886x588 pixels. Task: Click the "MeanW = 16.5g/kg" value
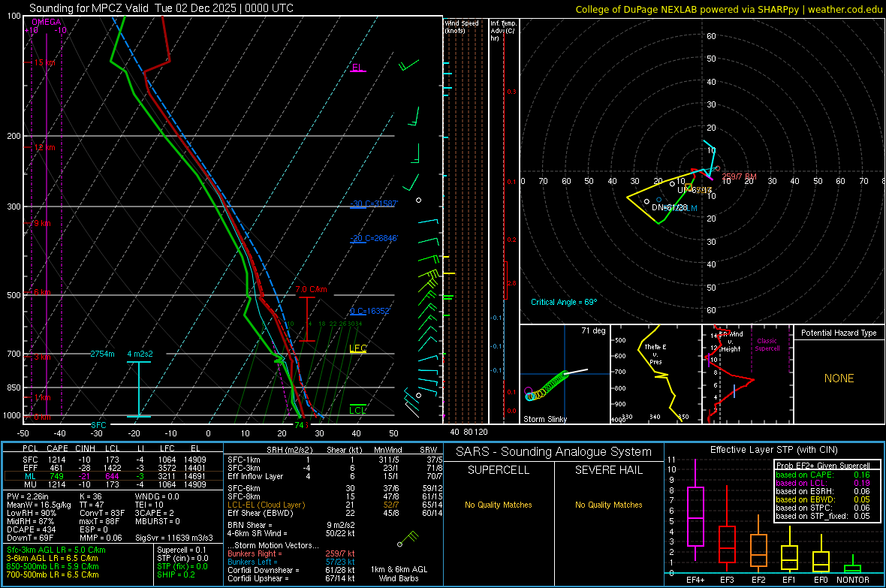39,505
